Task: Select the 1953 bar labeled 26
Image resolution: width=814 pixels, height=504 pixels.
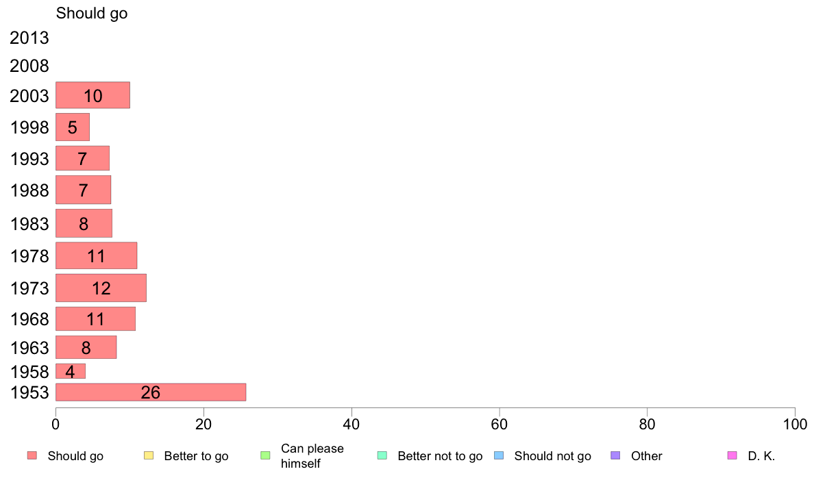Action: pyautogui.click(x=151, y=392)
